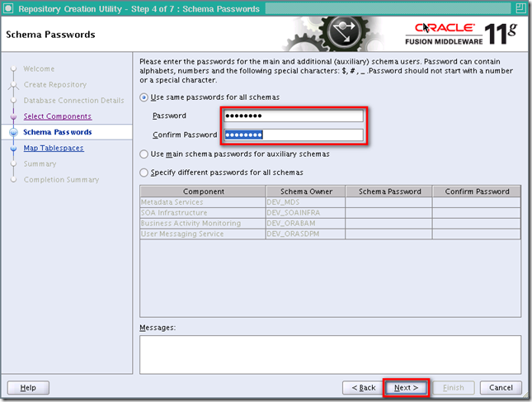Click the Create Repository step

click(x=55, y=84)
